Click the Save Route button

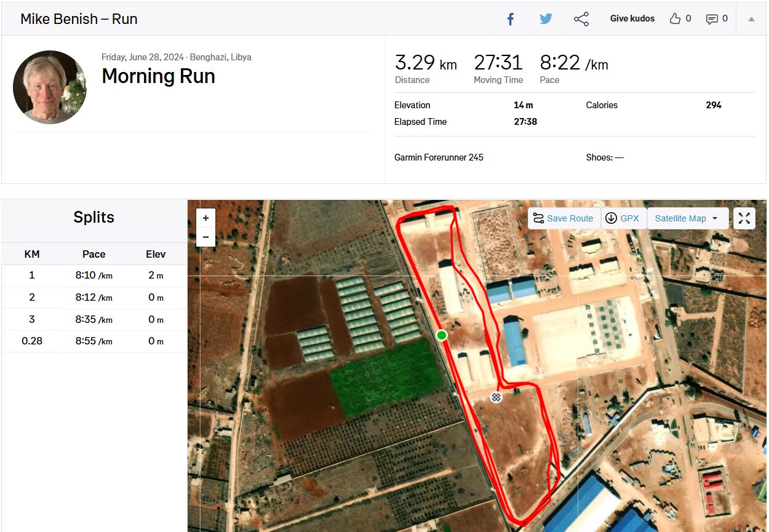pyautogui.click(x=564, y=218)
